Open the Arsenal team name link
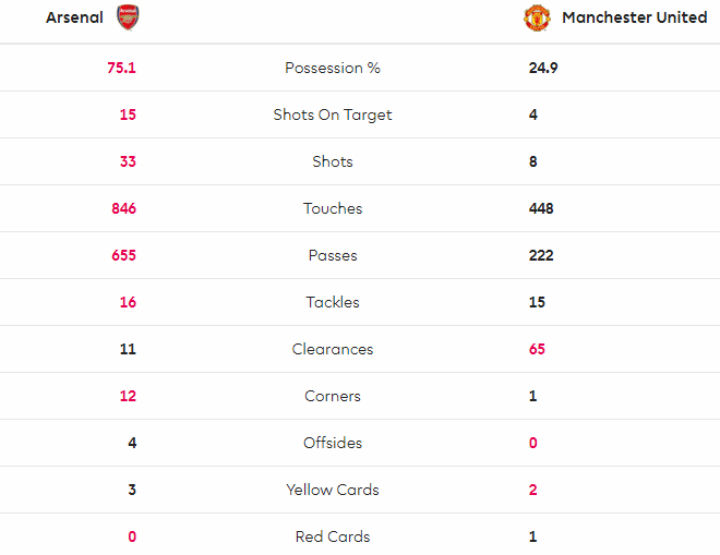Image resolution: width=720 pixels, height=555 pixels. coord(74,18)
